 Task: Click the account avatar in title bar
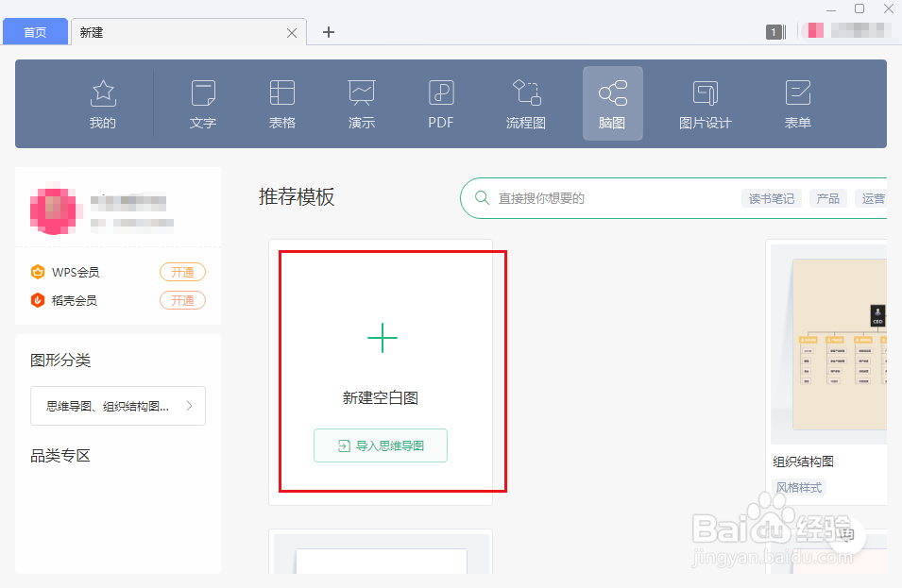(816, 30)
